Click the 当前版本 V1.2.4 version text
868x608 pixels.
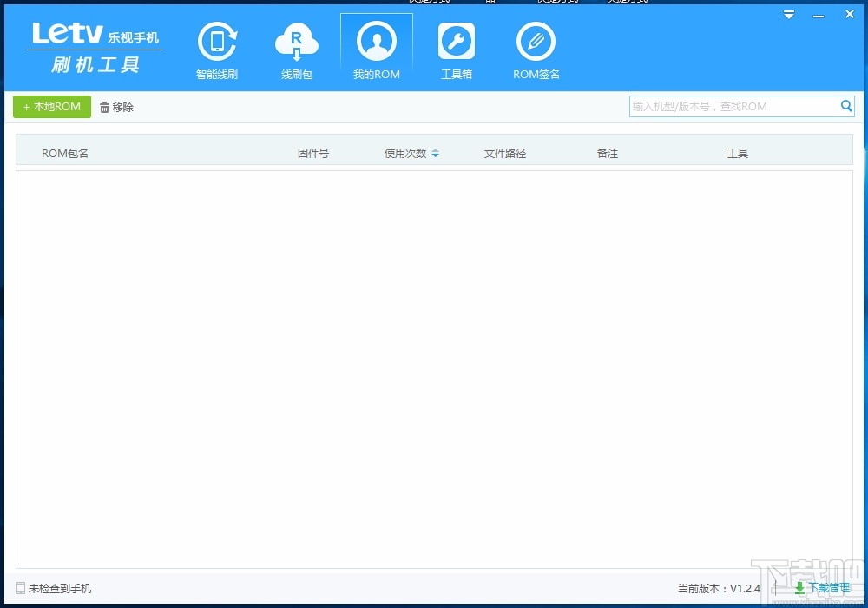[x=719, y=589]
